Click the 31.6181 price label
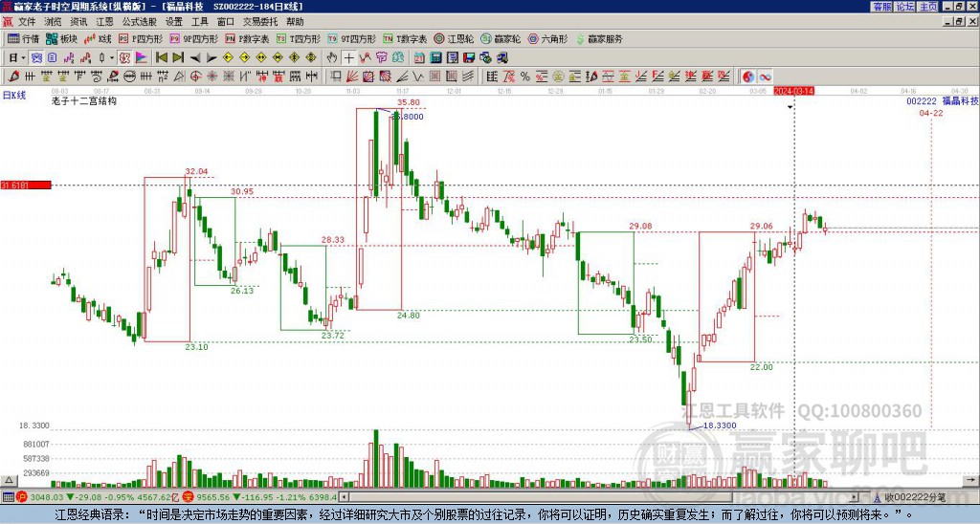Viewport: 980px width, 524px height. [26, 185]
